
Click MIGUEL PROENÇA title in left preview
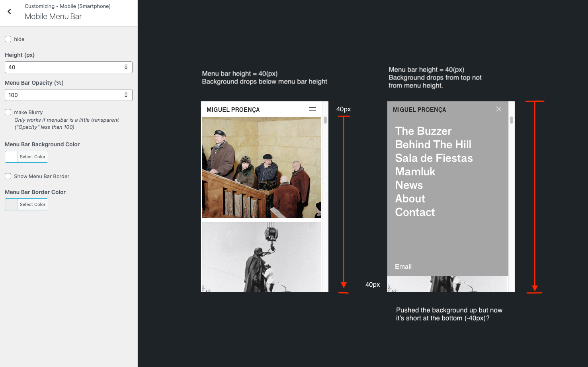(x=233, y=110)
